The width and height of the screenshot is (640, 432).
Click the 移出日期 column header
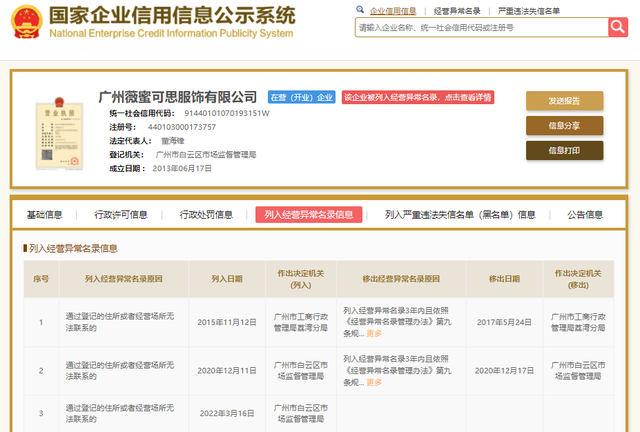504,279
